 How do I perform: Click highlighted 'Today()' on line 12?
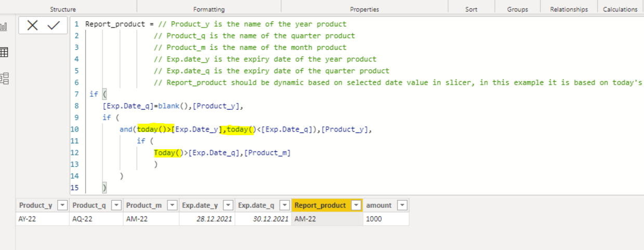pos(168,153)
